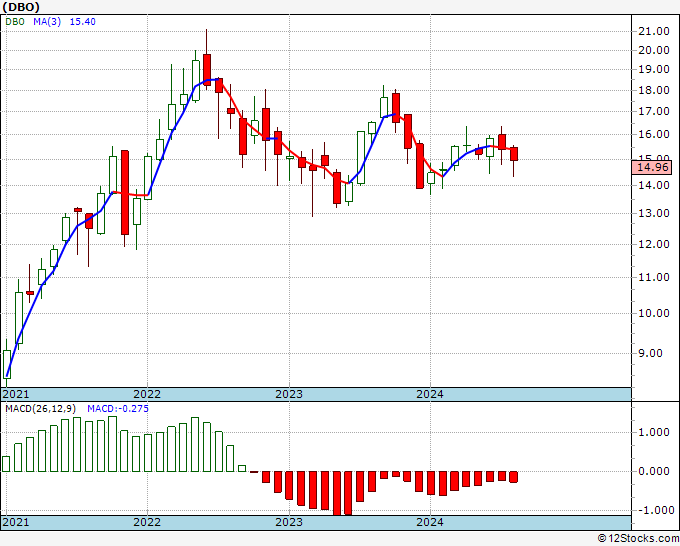680x546 pixels.
Task: Click the current price tag 14.96
Action: pos(652,167)
